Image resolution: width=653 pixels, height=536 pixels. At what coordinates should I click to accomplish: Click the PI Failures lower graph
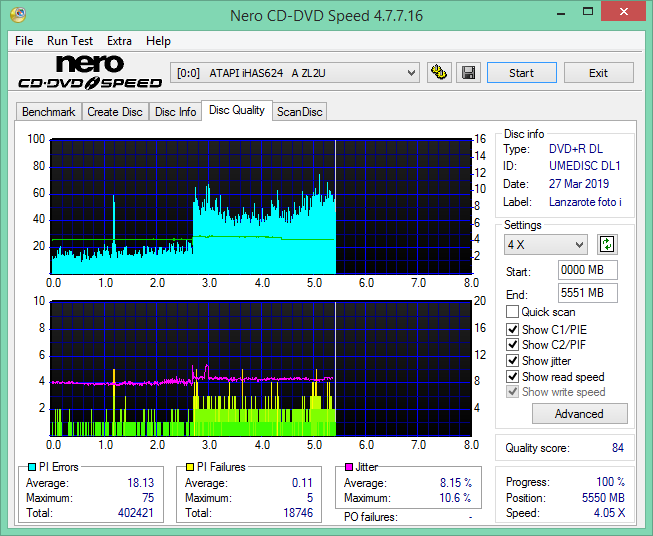click(x=261, y=369)
